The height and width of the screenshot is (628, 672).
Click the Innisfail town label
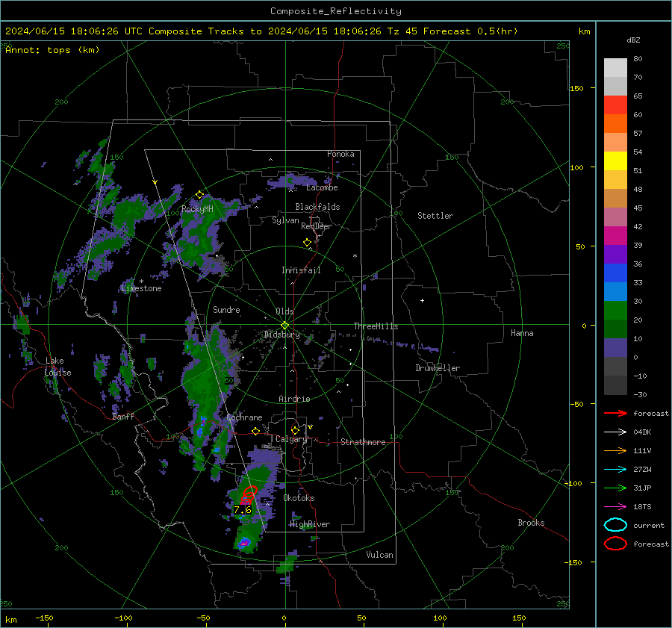301,270
